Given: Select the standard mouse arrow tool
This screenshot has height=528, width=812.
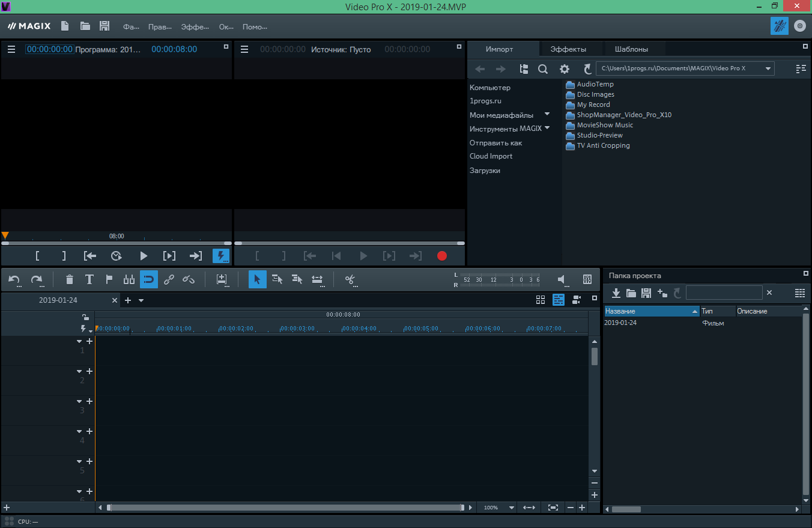Looking at the screenshot, I should (x=257, y=279).
